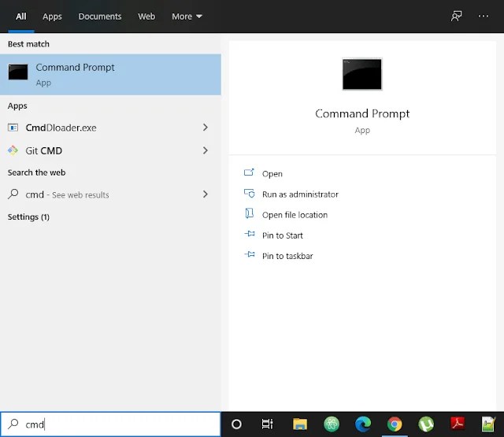The height and width of the screenshot is (437, 504).
Task: Select the All search tab
Action: click(x=21, y=17)
